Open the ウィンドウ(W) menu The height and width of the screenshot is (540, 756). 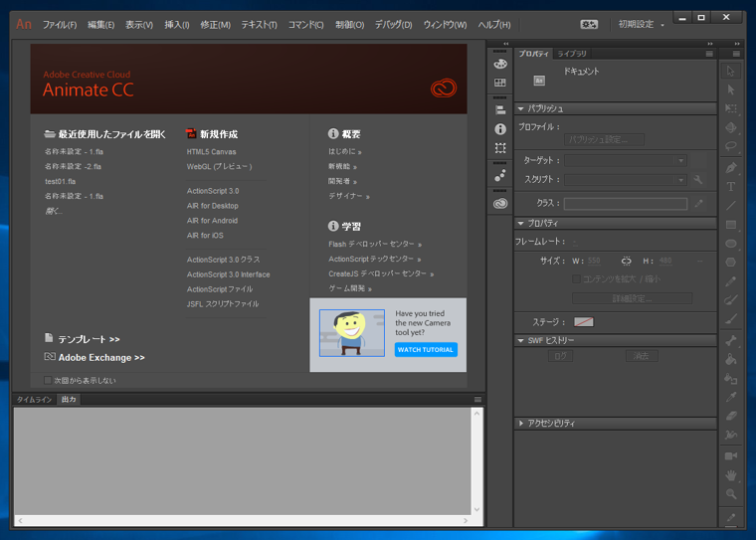445,25
